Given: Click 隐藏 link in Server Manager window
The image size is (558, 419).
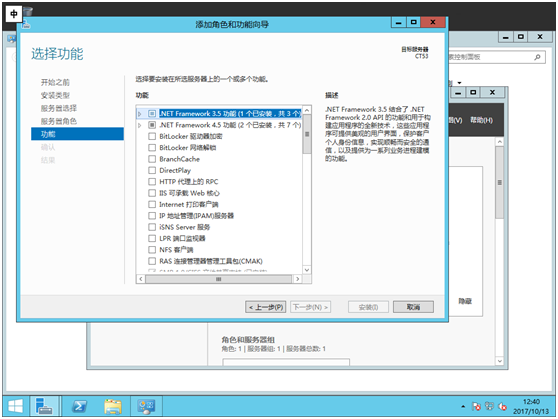Looking at the screenshot, I should point(465,301).
